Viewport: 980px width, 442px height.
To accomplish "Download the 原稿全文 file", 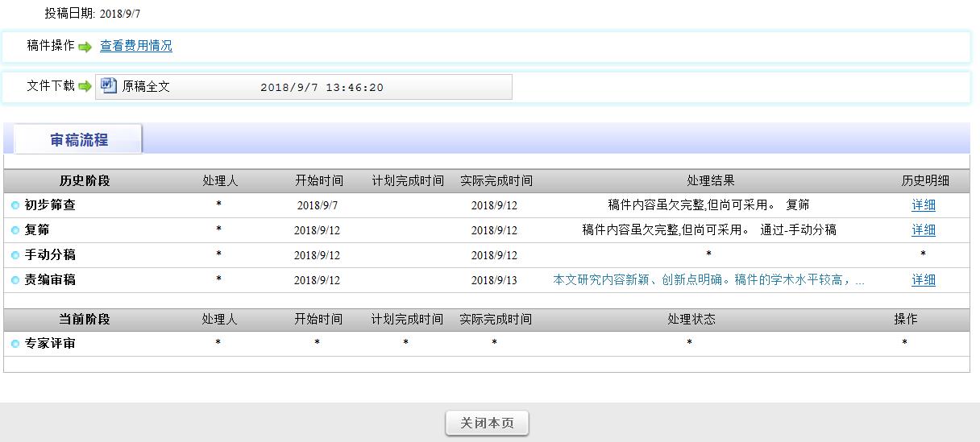I will click(146, 87).
